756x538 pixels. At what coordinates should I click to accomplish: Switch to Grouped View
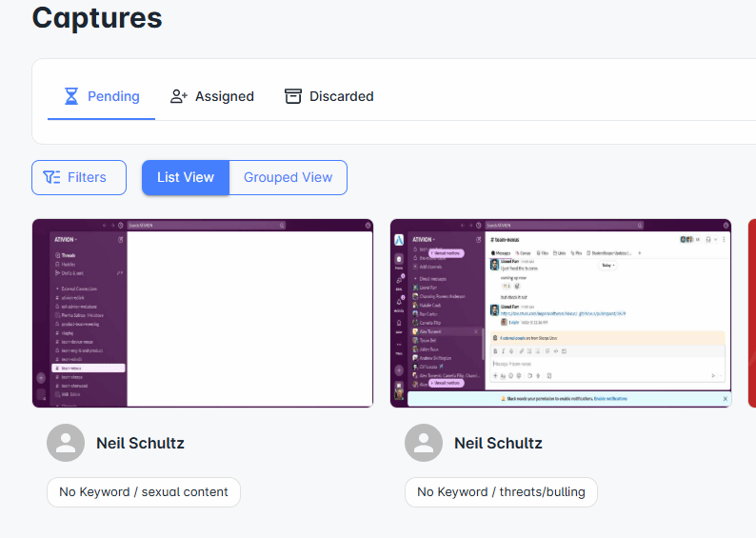click(288, 177)
